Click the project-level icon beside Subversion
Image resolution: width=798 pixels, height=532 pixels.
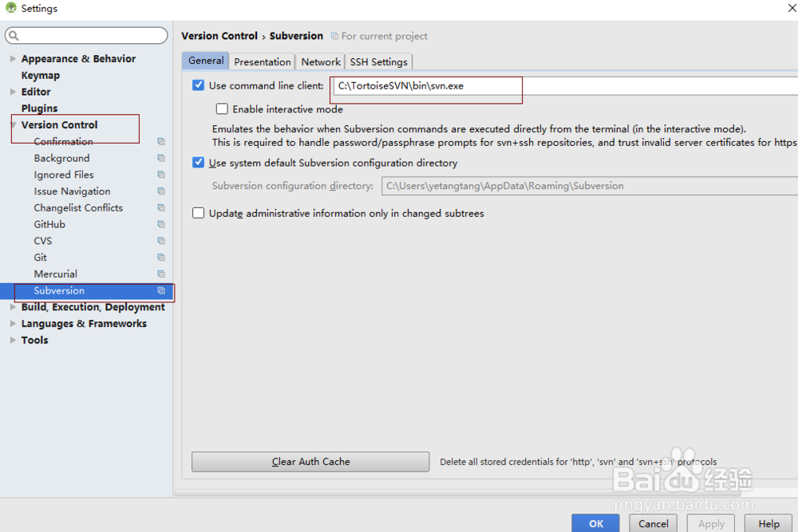161,290
